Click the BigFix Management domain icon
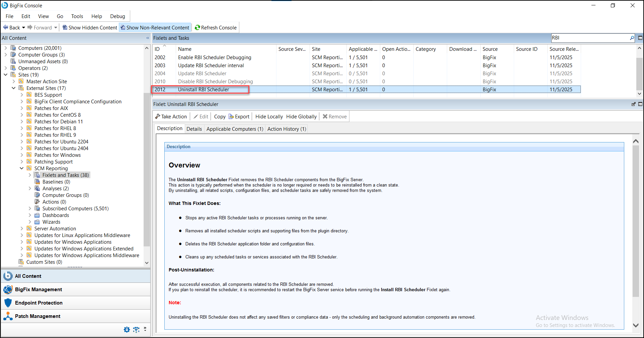 [x=7, y=289]
